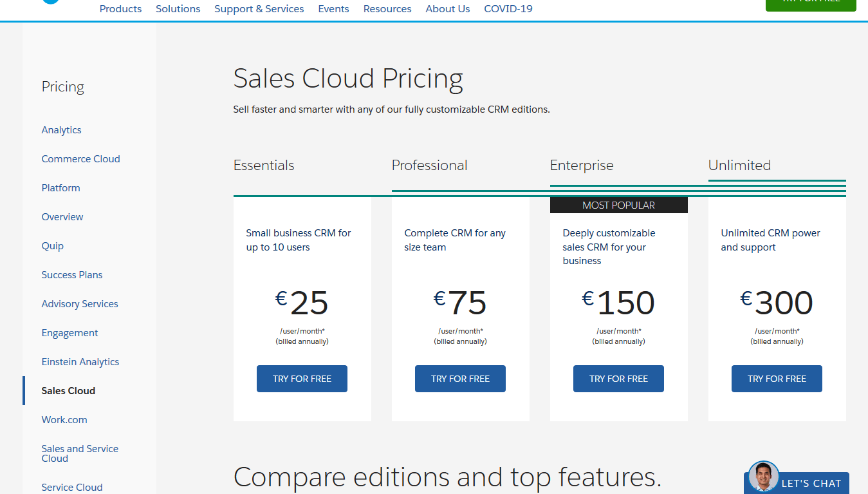Open the Events menu
Viewport: 868px width, 494px height.
tap(333, 8)
